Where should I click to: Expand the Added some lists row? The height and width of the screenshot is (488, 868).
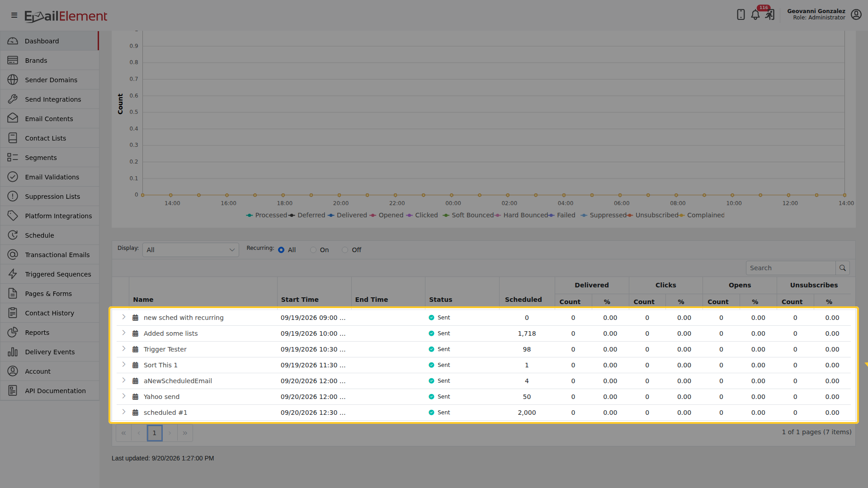click(123, 333)
